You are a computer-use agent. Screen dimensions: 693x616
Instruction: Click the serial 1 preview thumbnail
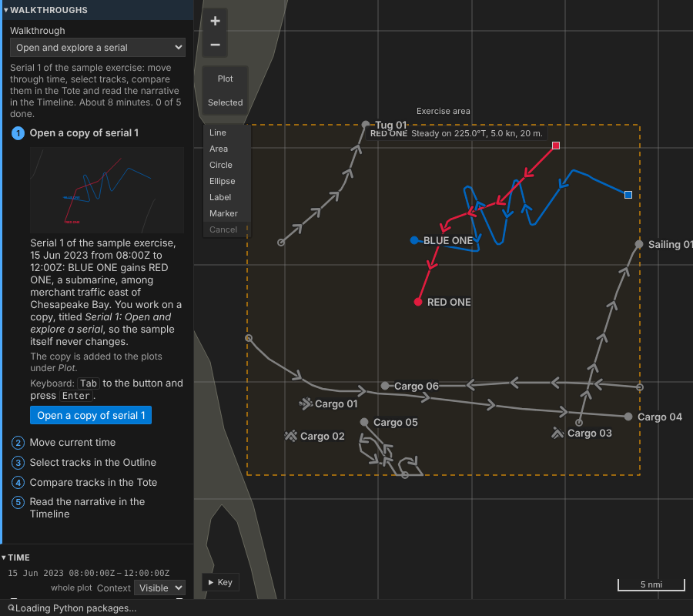click(x=107, y=190)
